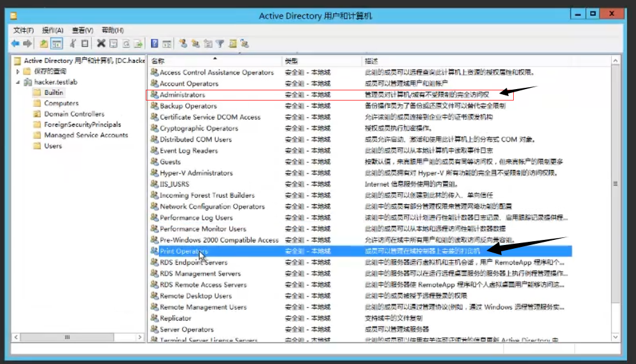
Task: Select Managed Service Accounts in tree
Action: pyautogui.click(x=86, y=135)
